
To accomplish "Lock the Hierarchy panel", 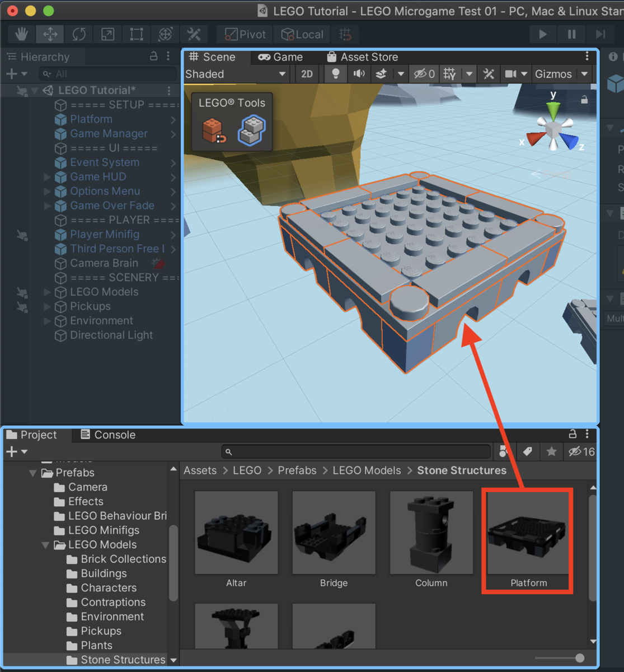I will click(153, 56).
